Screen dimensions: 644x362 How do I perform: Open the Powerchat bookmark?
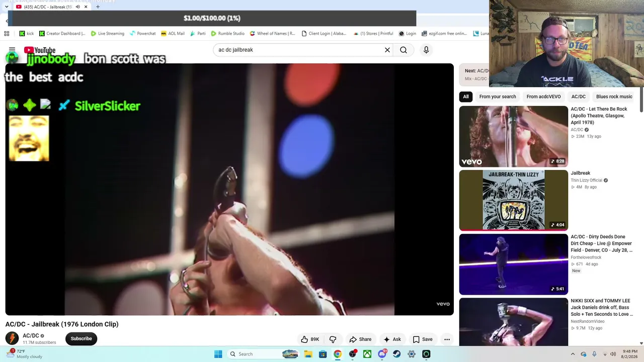pyautogui.click(x=143, y=34)
